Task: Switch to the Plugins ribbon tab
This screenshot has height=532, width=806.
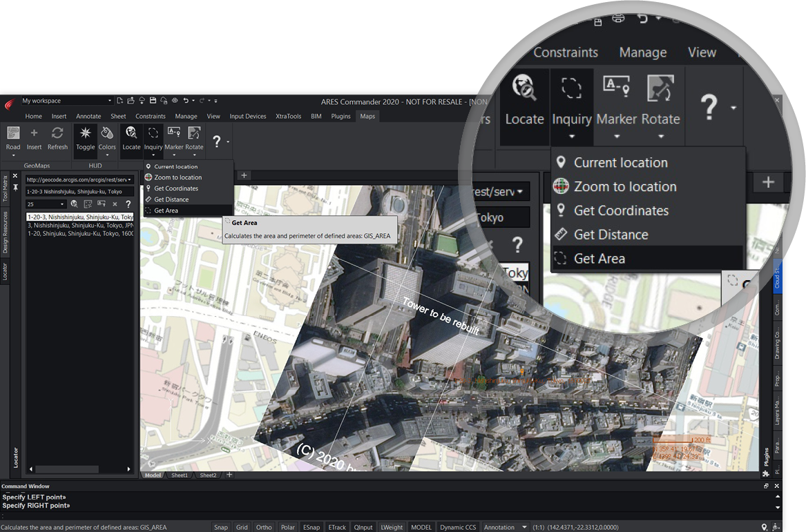Action: click(x=341, y=117)
